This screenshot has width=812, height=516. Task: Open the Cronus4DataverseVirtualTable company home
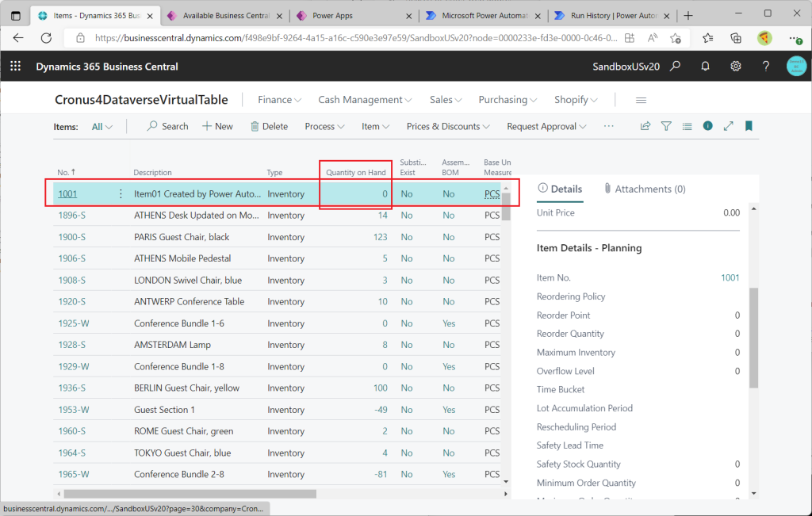141,100
